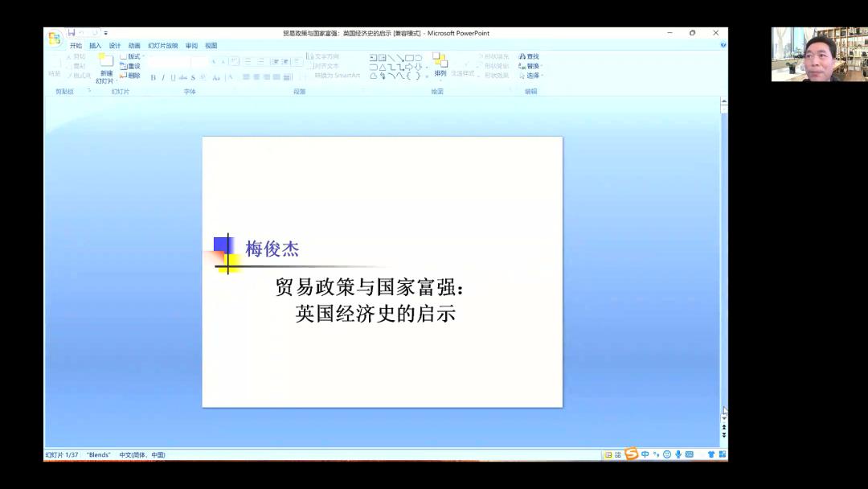Select the Rectangle shape in gallery

(x=409, y=58)
